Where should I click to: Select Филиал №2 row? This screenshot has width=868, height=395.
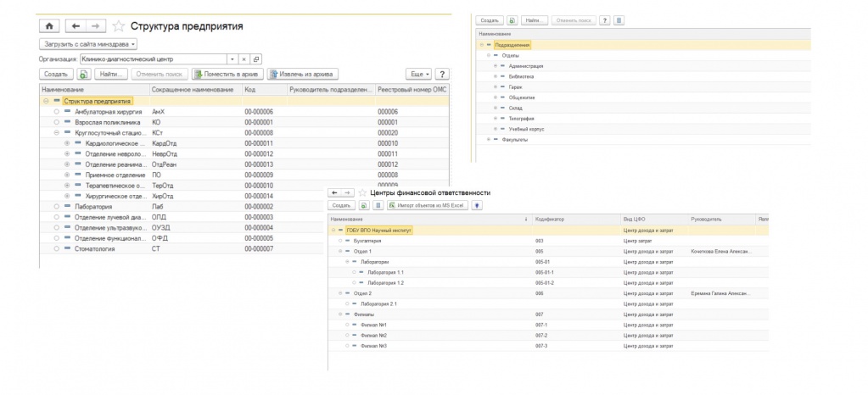(x=548, y=336)
